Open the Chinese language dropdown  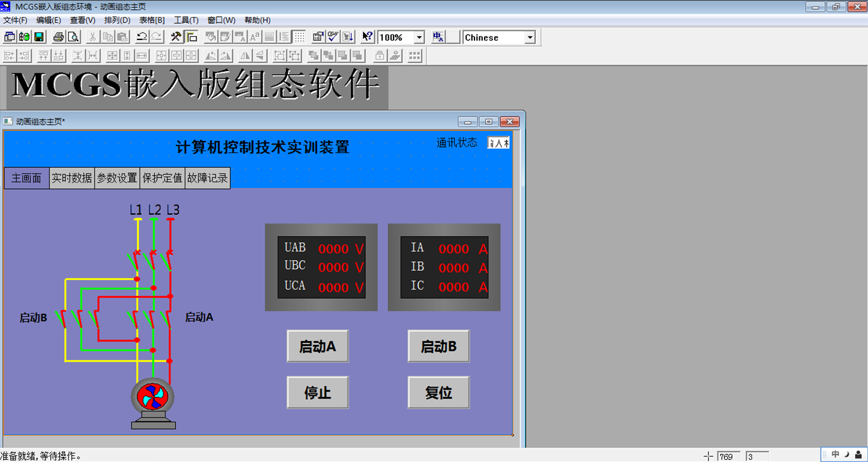tap(529, 38)
